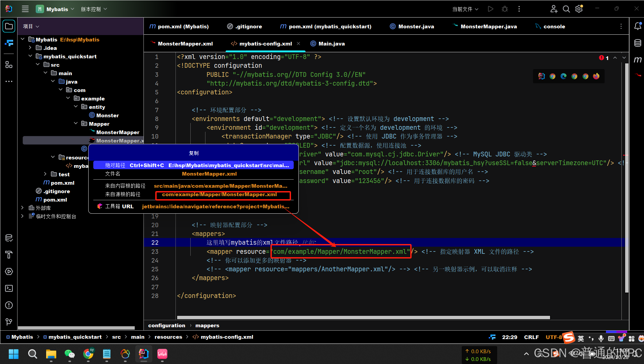This screenshot has height=364, width=644.
Task: Open Notifications bell icon
Action: point(638,26)
